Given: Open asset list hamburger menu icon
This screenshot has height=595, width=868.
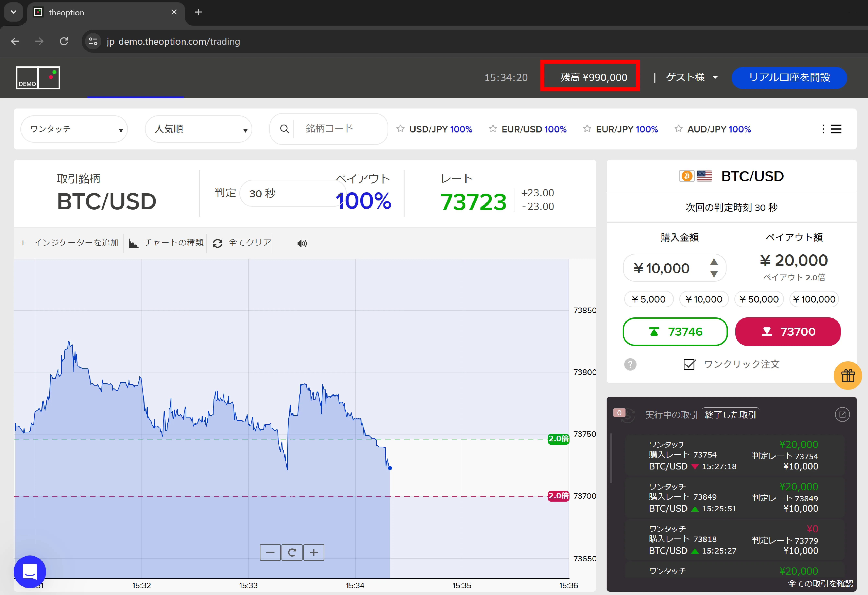Looking at the screenshot, I should click(x=836, y=129).
